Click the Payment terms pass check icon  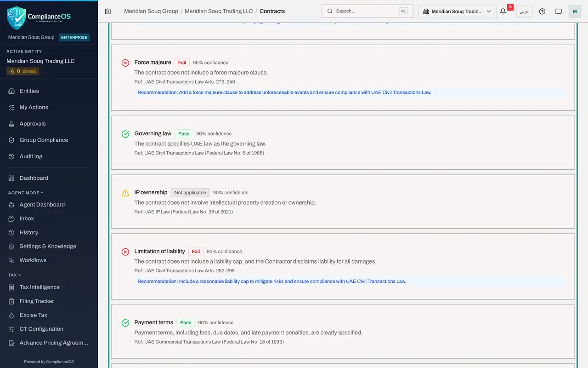click(x=125, y=323)
